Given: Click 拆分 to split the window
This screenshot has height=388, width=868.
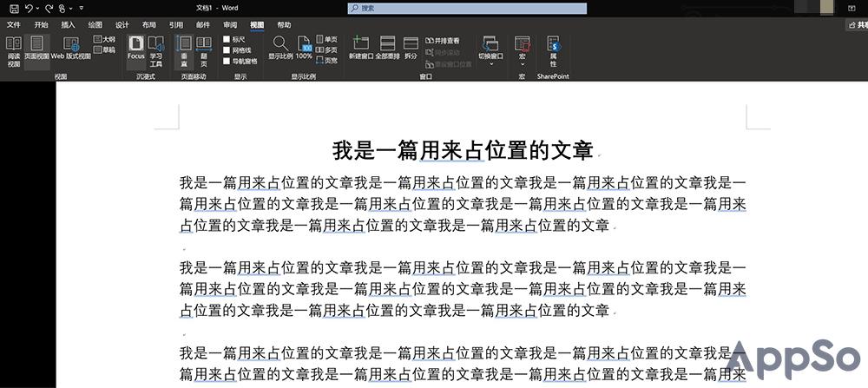Looking at the screenshot, I should click(x=411, y=48).
